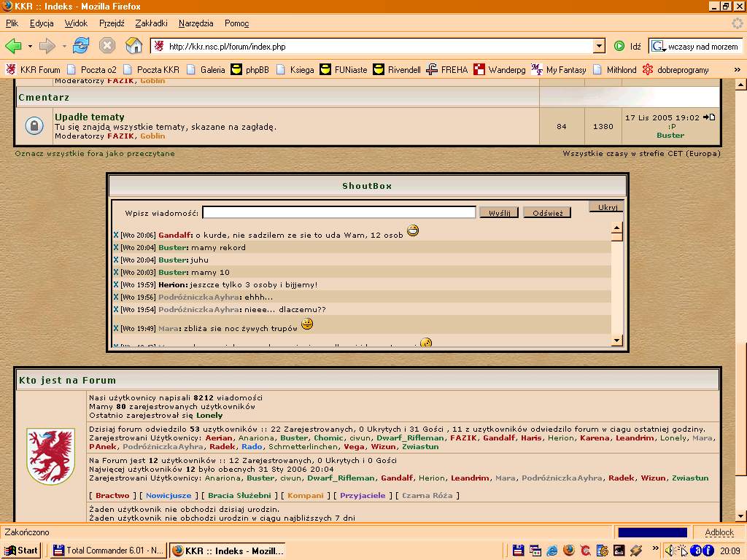Open the KKR Forum bookmark
Image resolution: width=747 pixels, height=560 pixels.
pyautogui.click(x=33, y=70)
